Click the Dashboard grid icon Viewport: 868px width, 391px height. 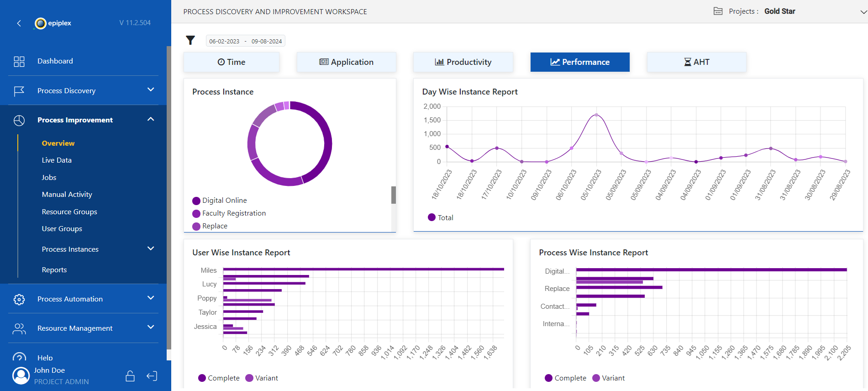tap(19, 62)
